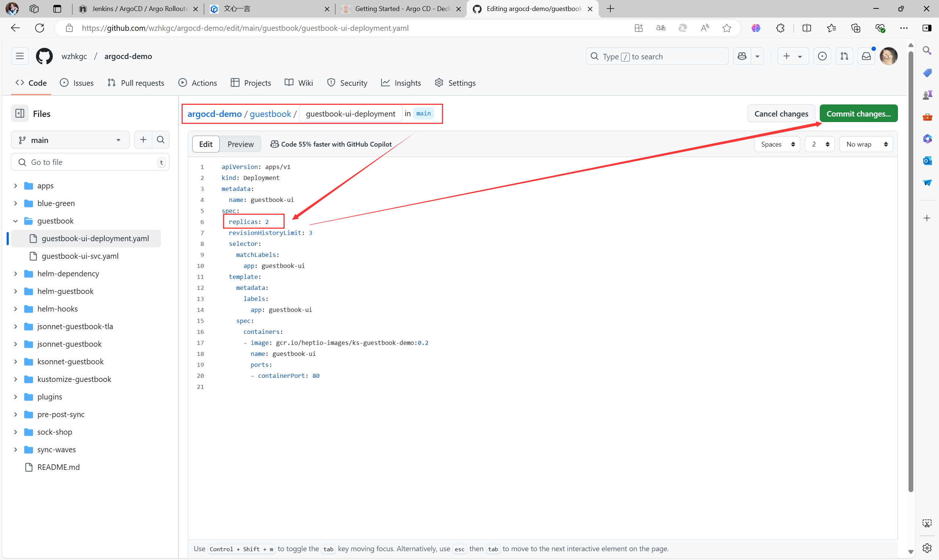Switch to the Code tab

[31, 82]
